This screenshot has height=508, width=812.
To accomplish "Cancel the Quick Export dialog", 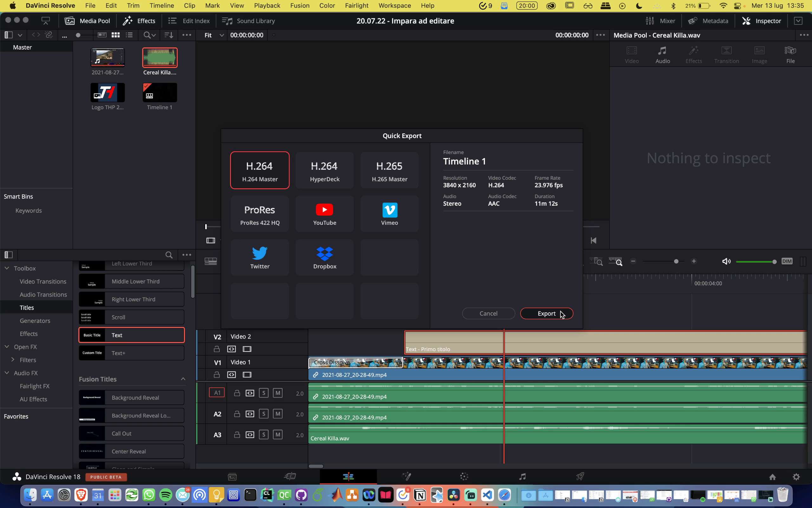I will click(x=488, y=313).
